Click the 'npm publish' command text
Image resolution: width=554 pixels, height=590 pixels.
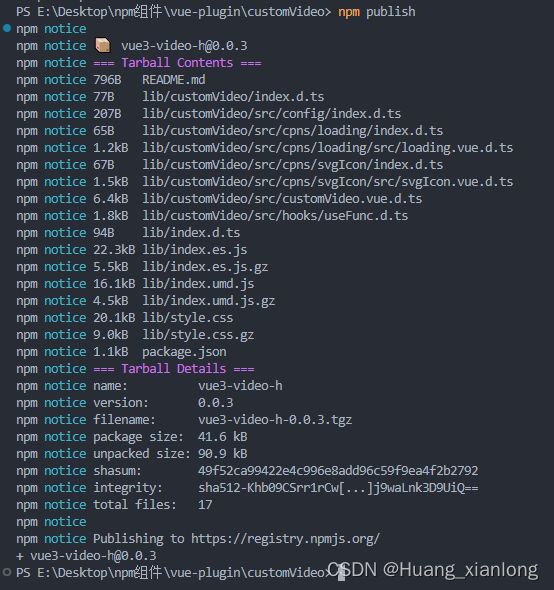[377, 12]
